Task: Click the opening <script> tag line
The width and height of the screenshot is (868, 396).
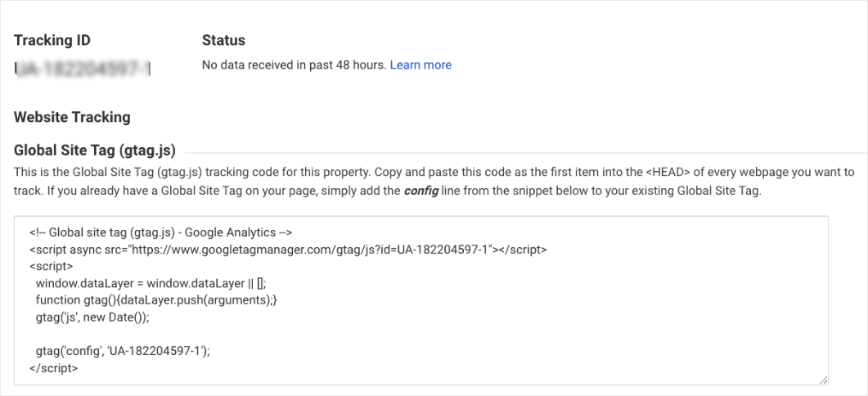Action: [x=52, y=266]
